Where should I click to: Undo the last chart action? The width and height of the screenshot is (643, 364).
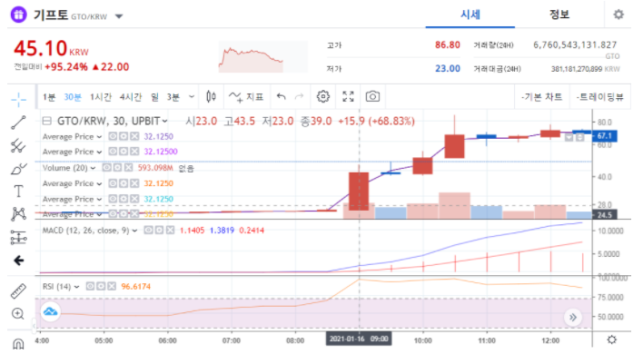click(281, 97)
